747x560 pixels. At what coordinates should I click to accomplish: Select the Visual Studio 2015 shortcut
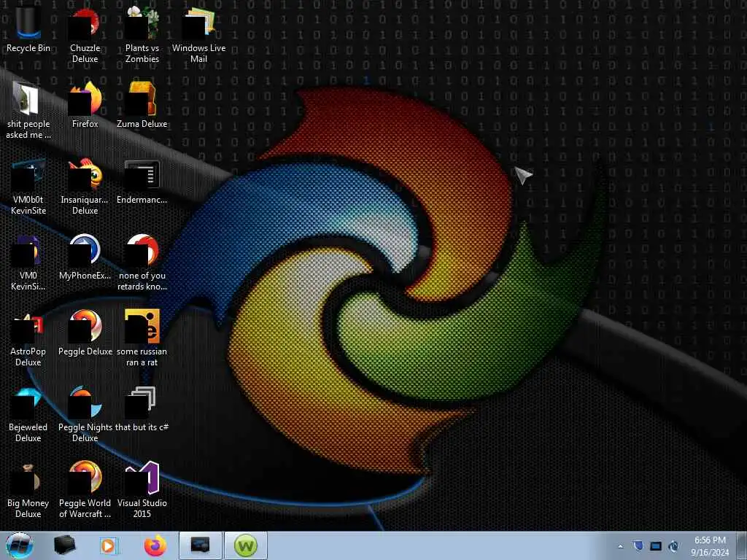click(x=142, y=489)
